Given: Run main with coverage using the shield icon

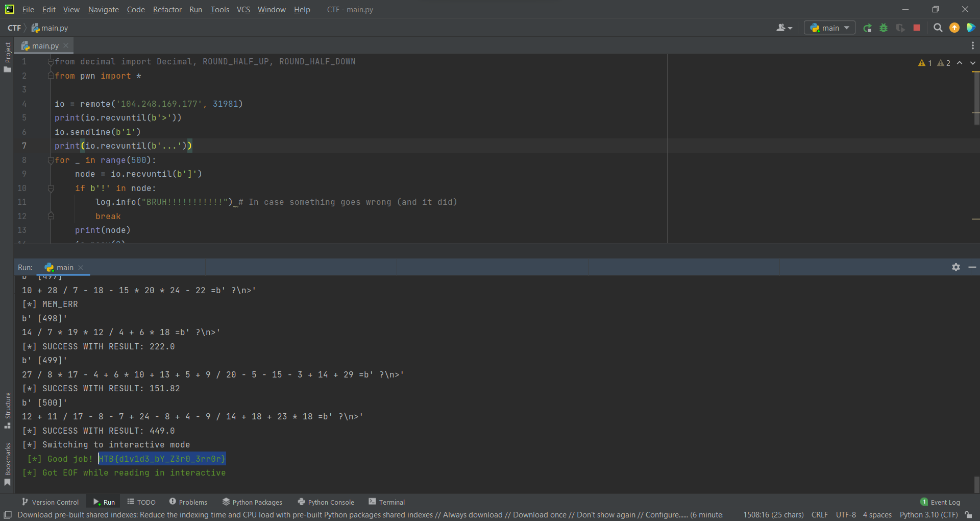Looking at the screenshot, I should point(900,28).
